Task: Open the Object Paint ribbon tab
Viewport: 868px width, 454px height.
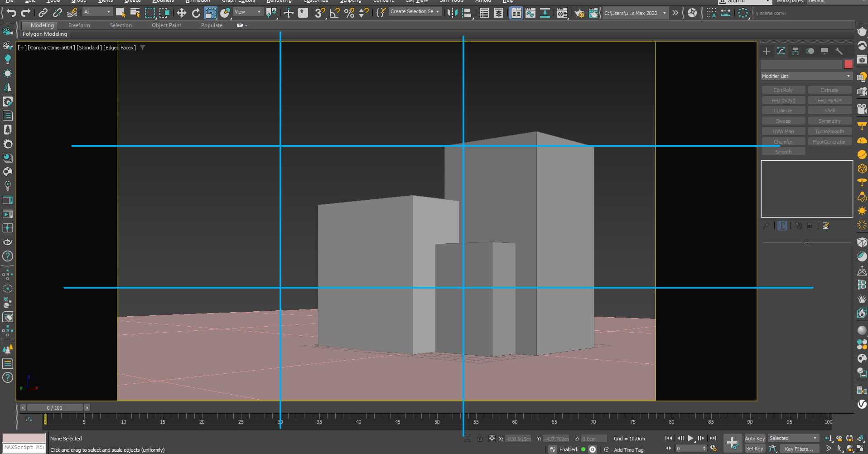Action: click(166, 25)
